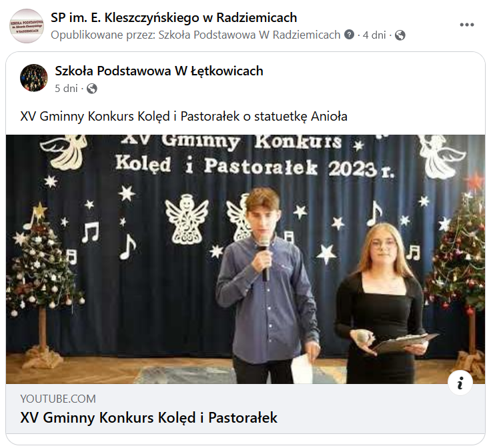Click publisher link Szkoła Podstawowa W Radziemicach

tap(250, 35)
